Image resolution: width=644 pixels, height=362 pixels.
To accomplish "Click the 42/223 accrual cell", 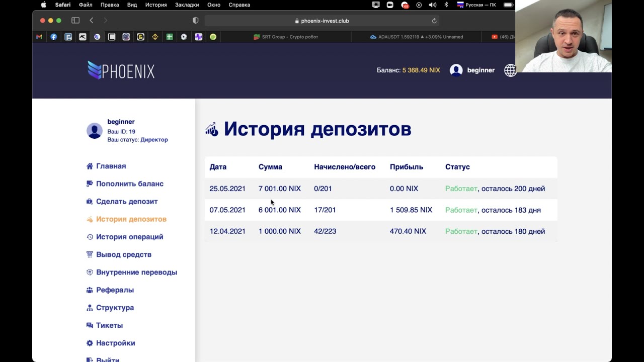I will point(325,231).
